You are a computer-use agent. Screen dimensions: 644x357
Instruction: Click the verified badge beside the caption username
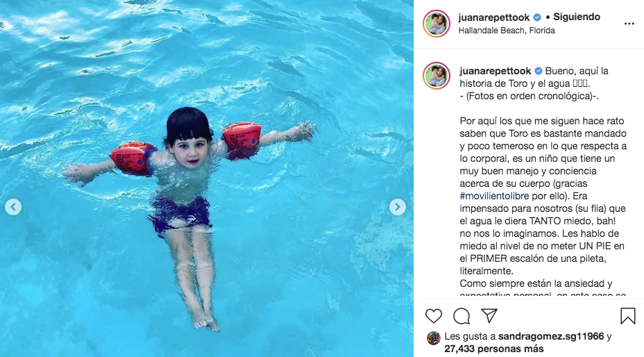coord(538,71)
